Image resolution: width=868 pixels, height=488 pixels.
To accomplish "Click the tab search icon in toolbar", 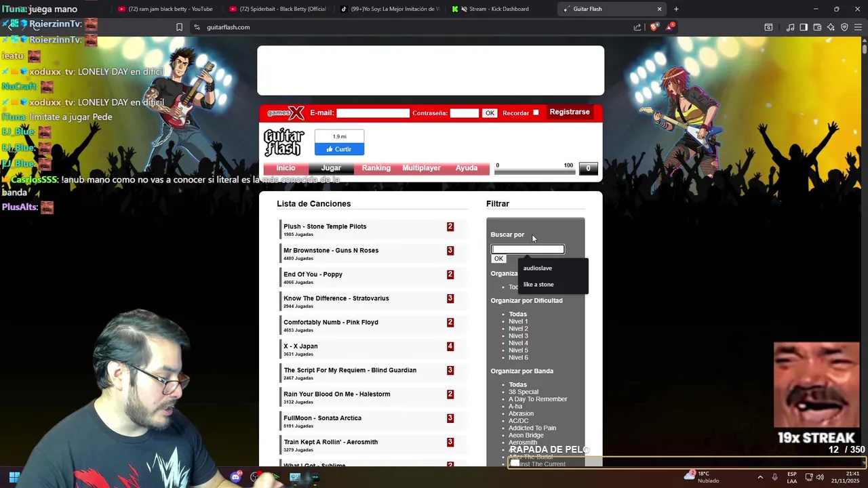I will click(768, 27).
